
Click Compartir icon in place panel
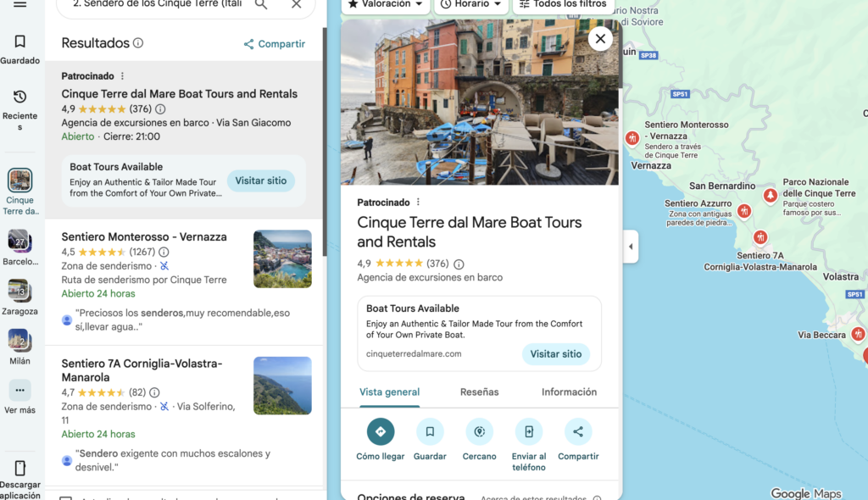tap(578, 431)
